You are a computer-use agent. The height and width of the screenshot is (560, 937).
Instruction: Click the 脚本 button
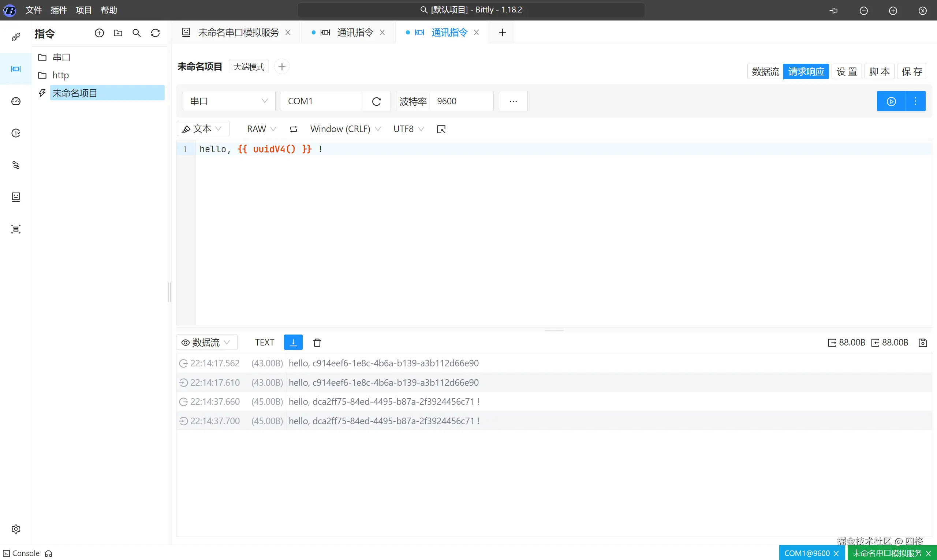879,72
